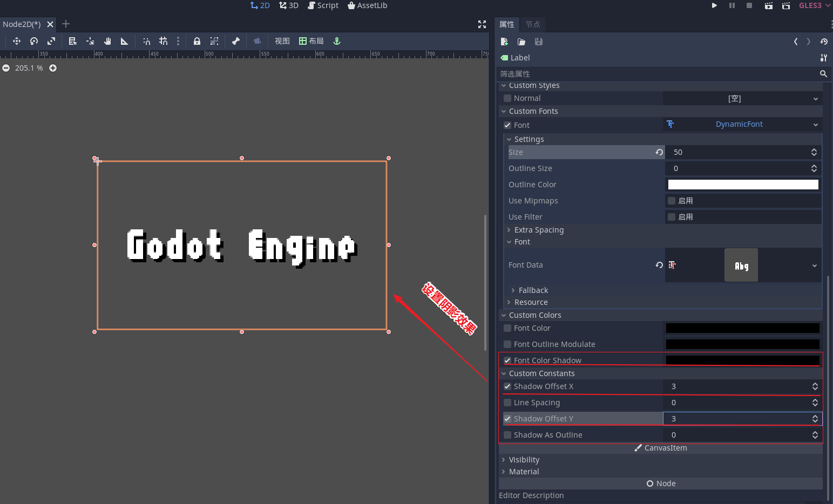Reset Font Data to default

pos(659,265)
